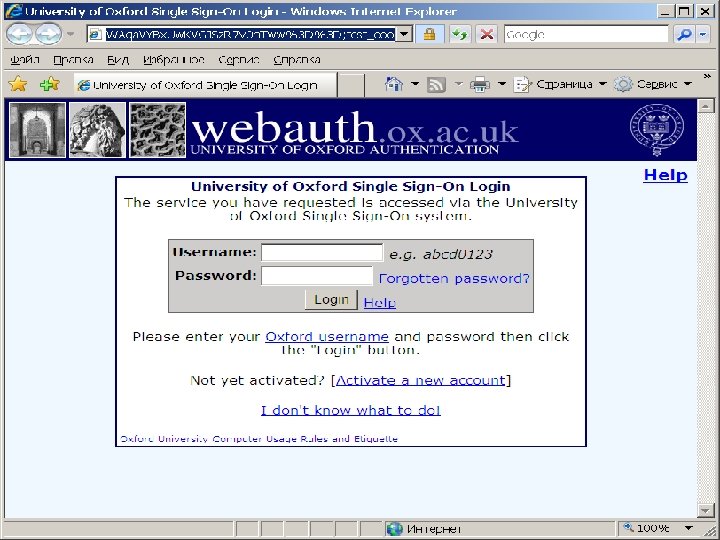Screen dimensions: 720x540
Task: Click the security padlock icon
Action: (429, 34)
